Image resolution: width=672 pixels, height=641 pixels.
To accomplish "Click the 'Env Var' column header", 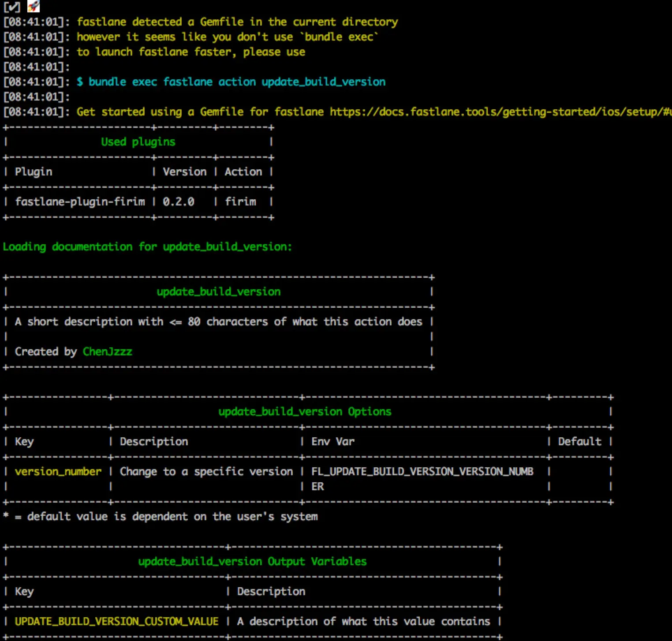I will [x=333, y=442].
